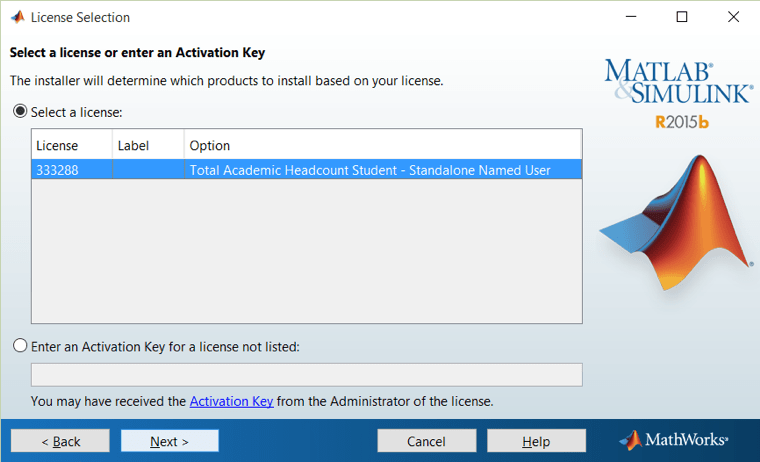Select license 333288 row
The width and height of the screenshot is (760, 462).
click(x=306, y=170)
